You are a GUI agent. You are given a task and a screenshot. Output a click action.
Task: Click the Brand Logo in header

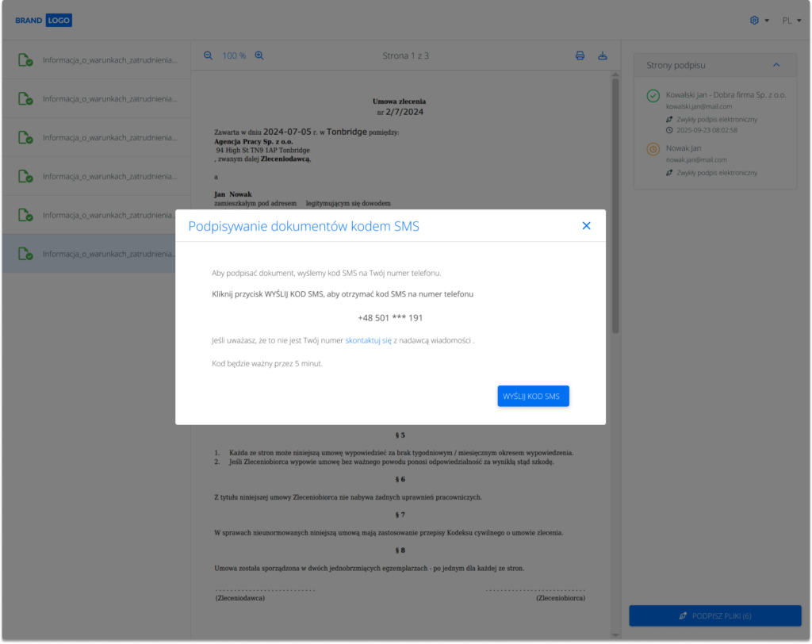click(x=44, y=20)
